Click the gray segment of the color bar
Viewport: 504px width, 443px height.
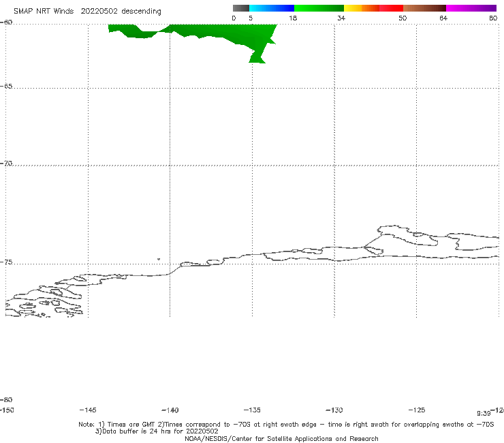[241, 8]
